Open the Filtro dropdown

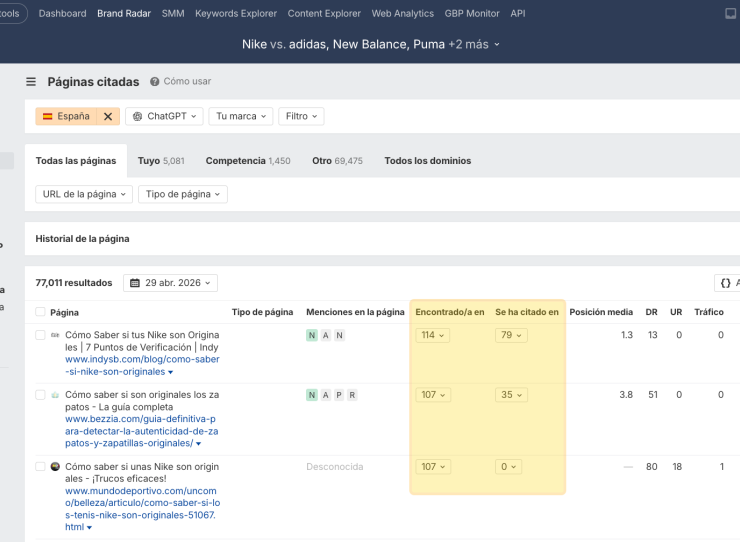pos(301,116)
